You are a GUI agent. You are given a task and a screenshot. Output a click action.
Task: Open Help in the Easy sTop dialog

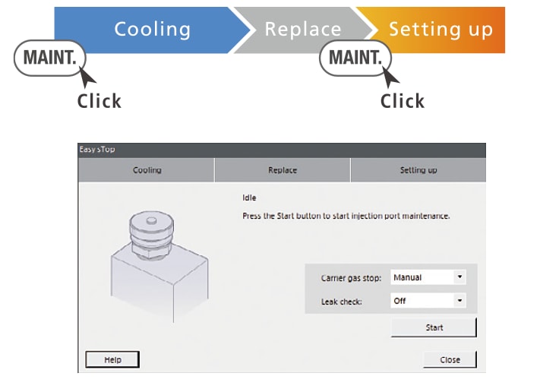pos(112,359)
